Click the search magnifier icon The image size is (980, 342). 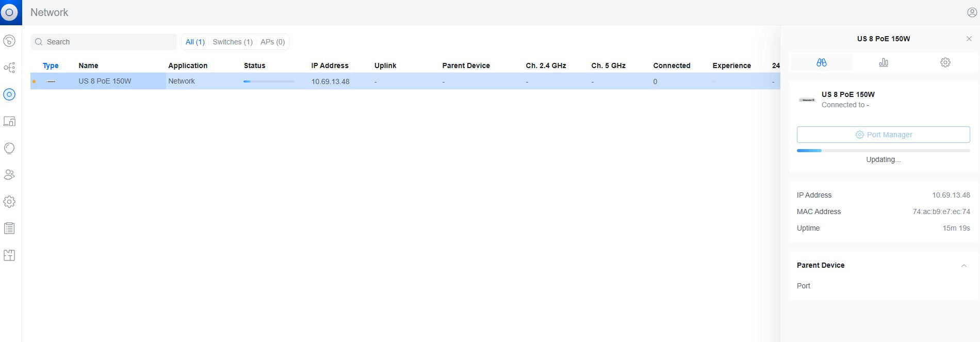coord(39,42)
